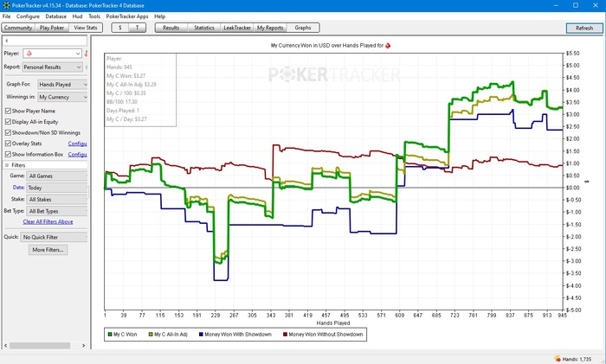Switch to the View Stats tab
Image resolution: width=606 pixels, height=364 pixels.
pyautogui.click(x=86, y=28)
